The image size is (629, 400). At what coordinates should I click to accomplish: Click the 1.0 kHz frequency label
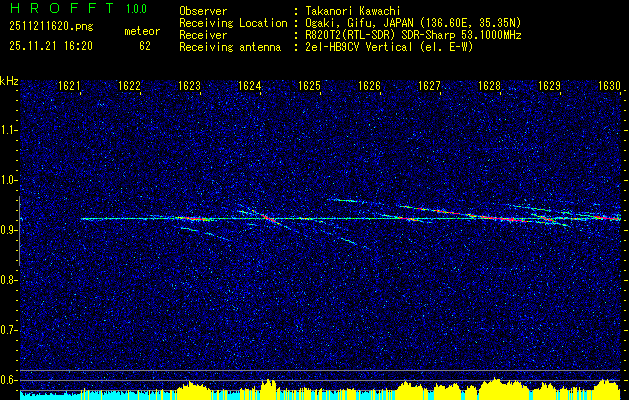[8, 180]
